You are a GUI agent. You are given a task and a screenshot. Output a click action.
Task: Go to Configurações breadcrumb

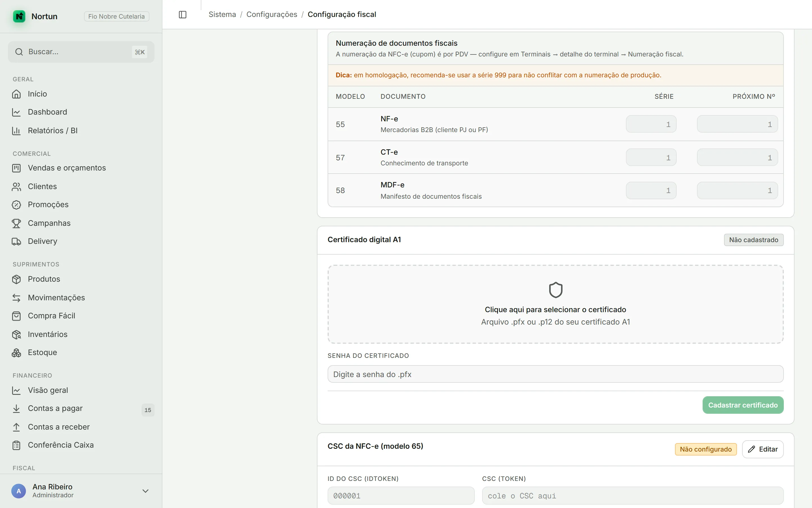(x=272, y=14)
